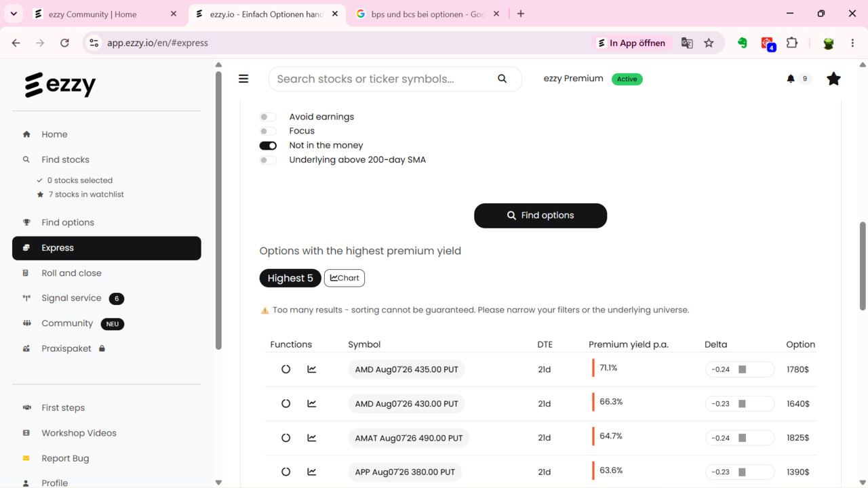Open the browser profile avatar

coord(828,43)
